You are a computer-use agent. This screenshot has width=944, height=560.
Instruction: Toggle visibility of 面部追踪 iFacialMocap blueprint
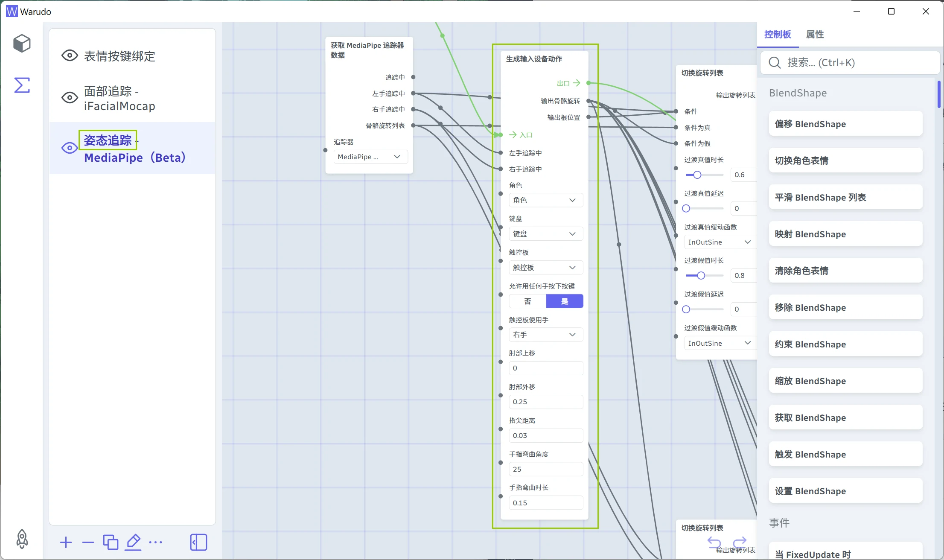coord(70,98)
